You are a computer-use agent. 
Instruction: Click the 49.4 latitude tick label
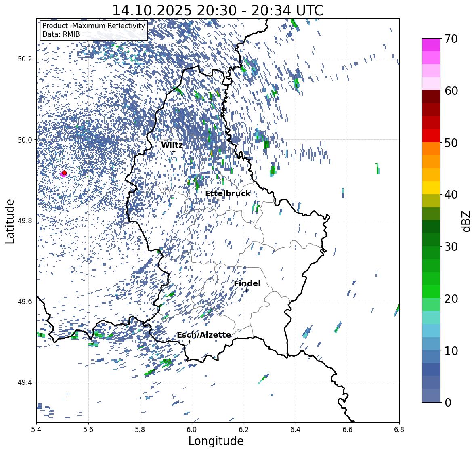coord(25,382)
